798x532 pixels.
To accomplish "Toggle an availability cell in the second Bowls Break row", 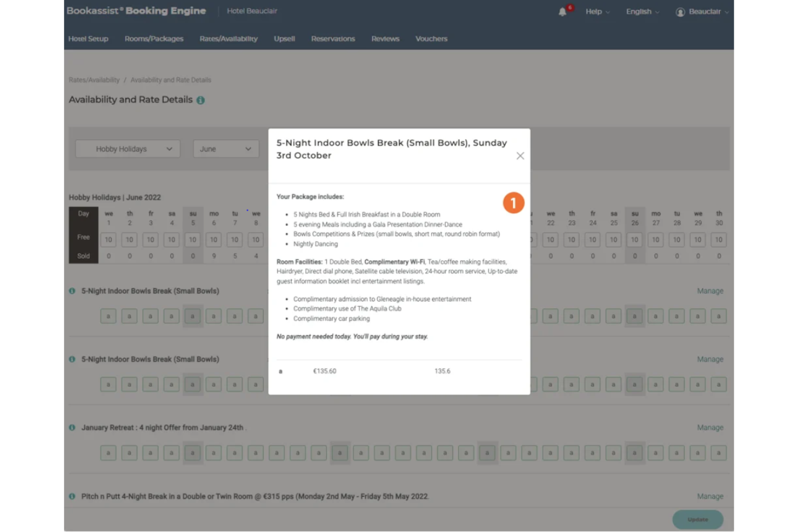I will click(108, 384).
